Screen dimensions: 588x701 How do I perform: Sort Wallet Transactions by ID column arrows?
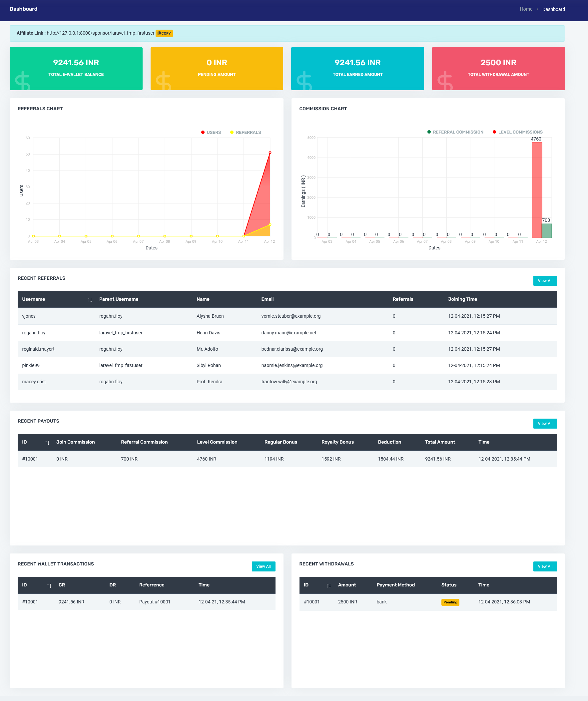(49, 585)
